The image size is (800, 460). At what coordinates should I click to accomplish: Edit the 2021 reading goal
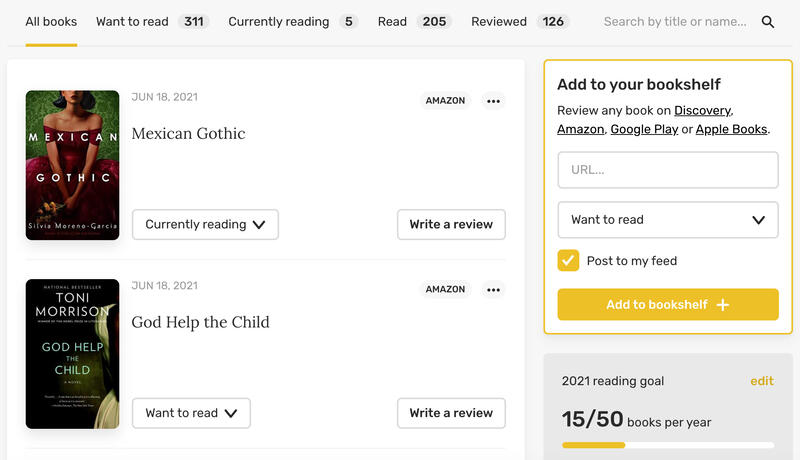click(762, 381)
